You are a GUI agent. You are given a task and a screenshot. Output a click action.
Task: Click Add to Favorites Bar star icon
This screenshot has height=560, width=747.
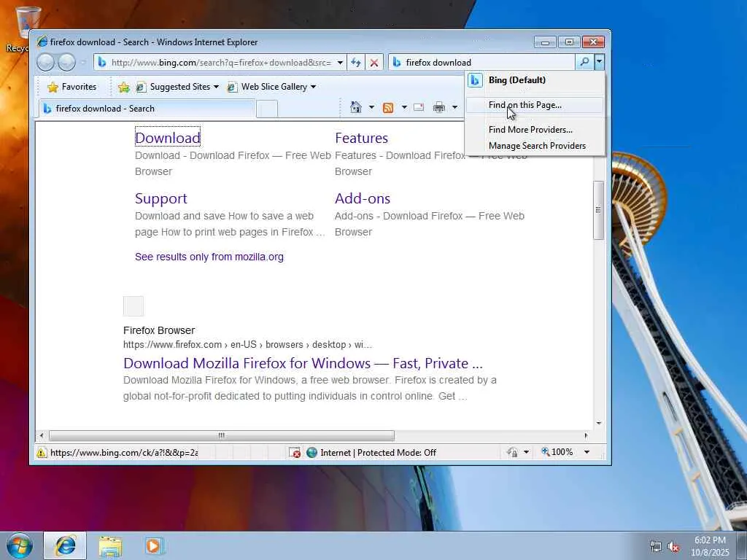click(x=124, y=87)
